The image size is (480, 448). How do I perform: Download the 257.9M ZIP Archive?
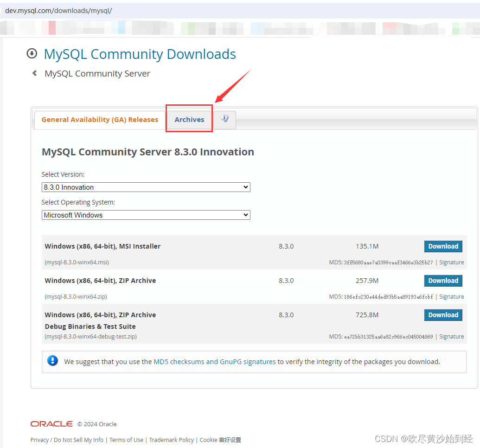coord(443,281)
